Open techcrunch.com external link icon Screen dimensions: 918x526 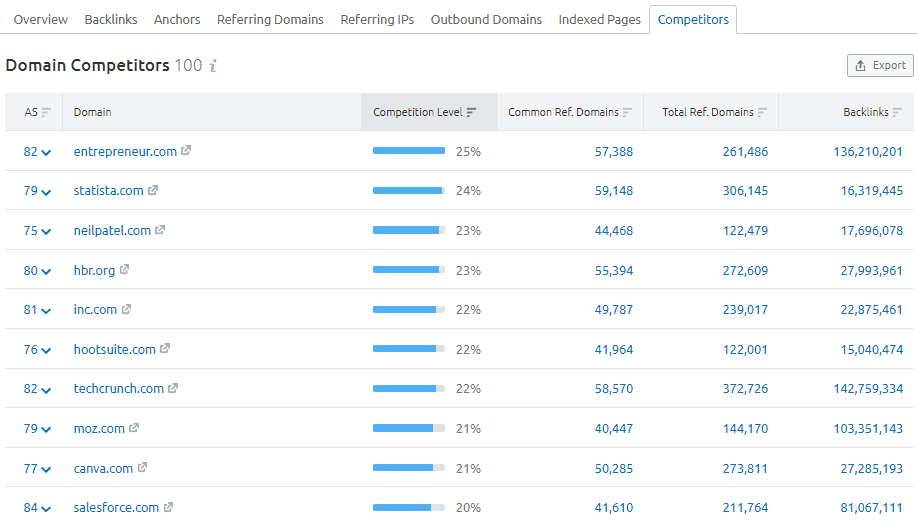click(x=173, y=388)
